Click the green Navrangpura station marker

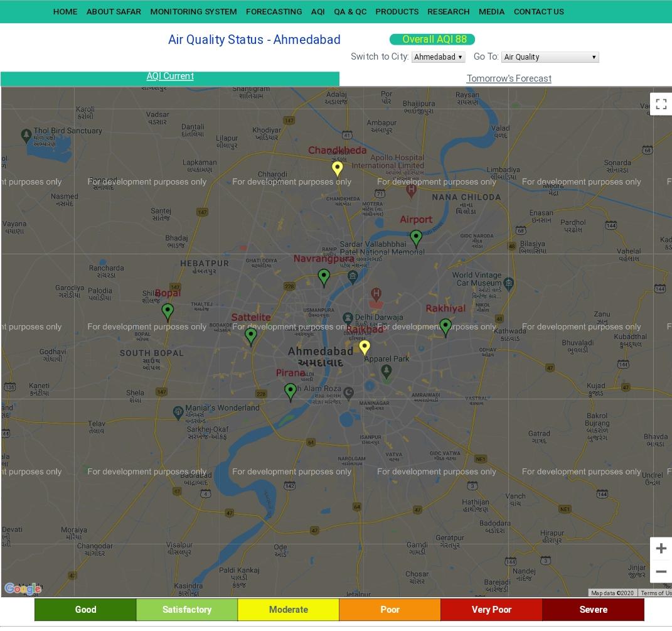324,277
